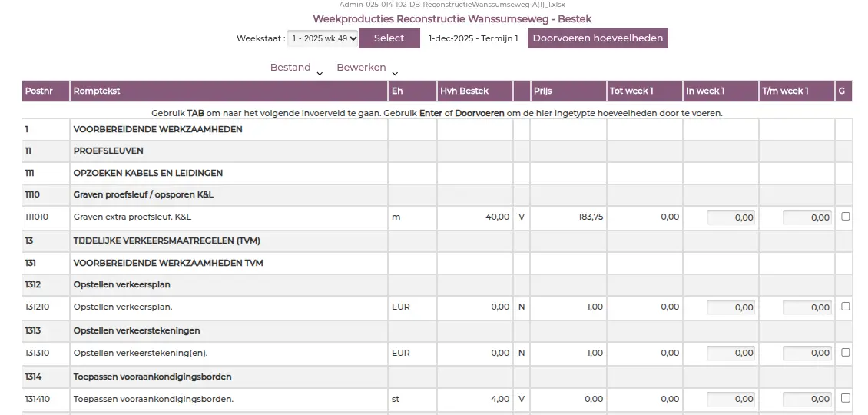Click the unit 'm' in row 111010

[396, 217]
